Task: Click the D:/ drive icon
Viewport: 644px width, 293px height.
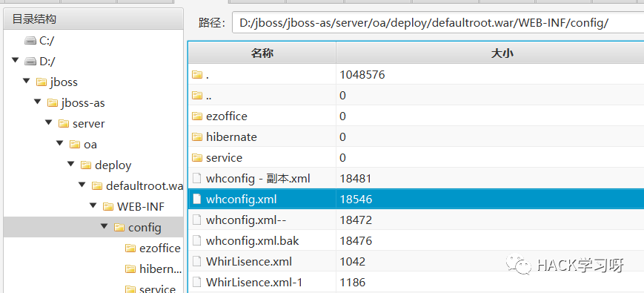Action: (30, 62)
